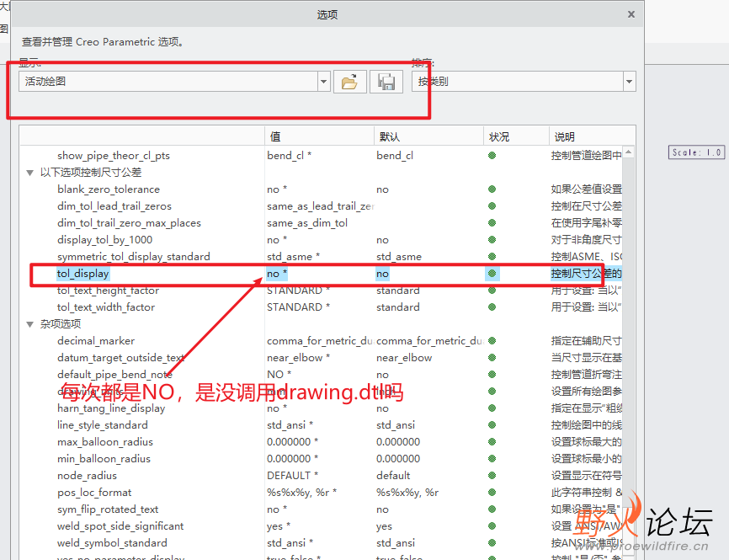
Task: Click the %s%x%y, %r * value cell
Action: pyautogui.click(x=301, y=492)
